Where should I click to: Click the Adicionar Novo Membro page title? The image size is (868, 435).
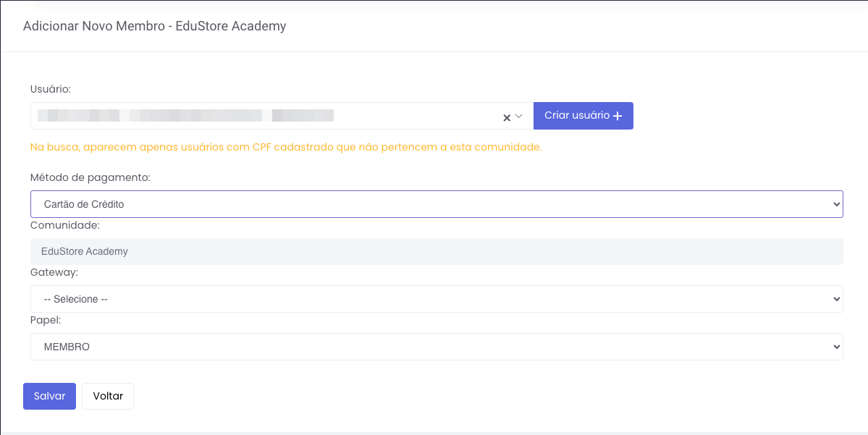[155, 26]
